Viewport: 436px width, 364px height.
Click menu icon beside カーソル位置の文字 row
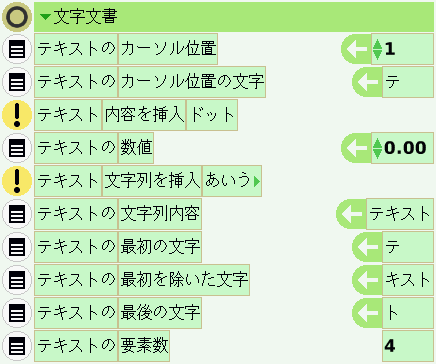pyautogui.click(x=17, y=82)
